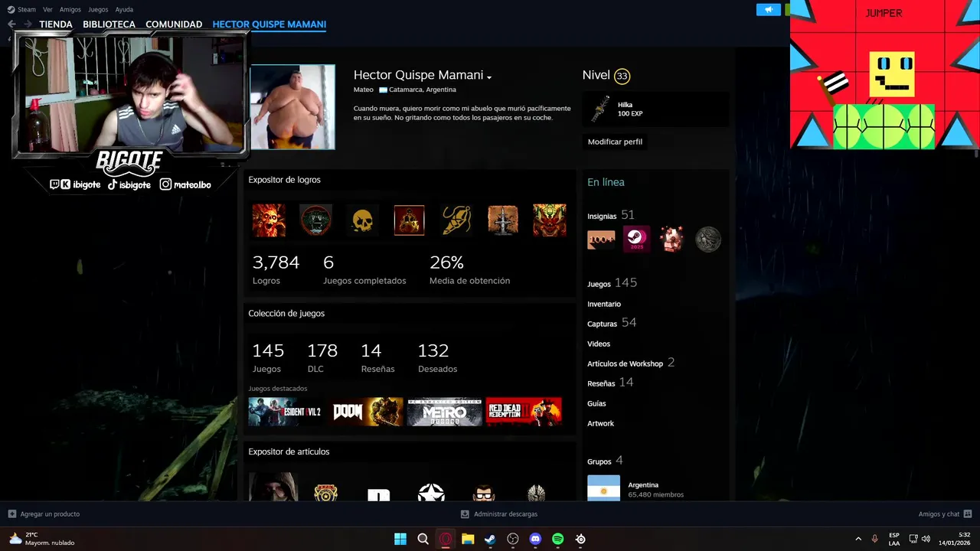Open the profile name dropdown arrow
This screenshot has height=551, width=980.
488,77
